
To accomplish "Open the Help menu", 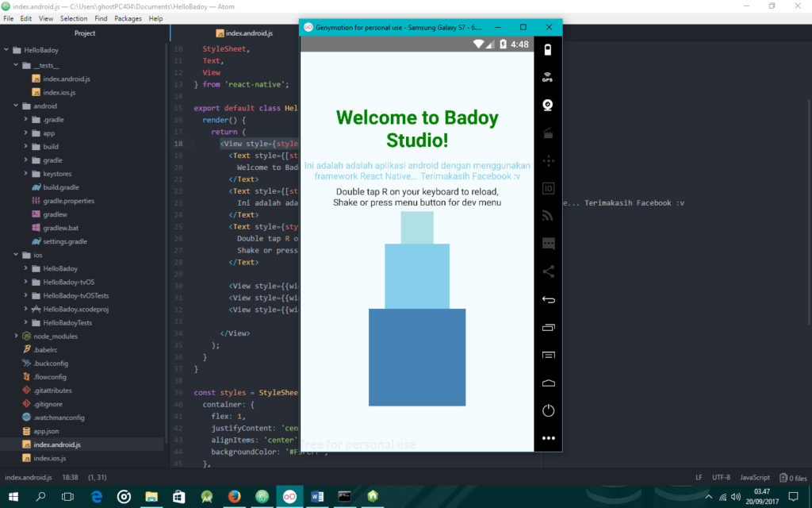I will pos(156,18).
